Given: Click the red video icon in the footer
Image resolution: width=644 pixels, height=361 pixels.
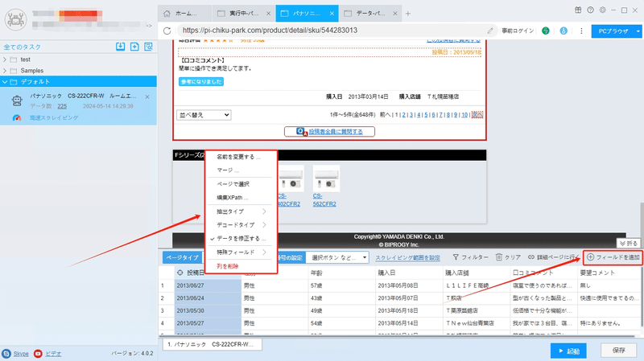Looking at the screenshot, I should (x=38, y=354).
